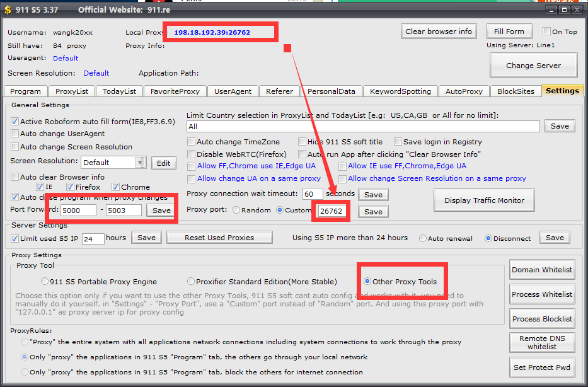Enable Allow FF,Chrome use IE,Edge UA
This screenshot has width=588, height=387.
pyautogui.click(x=191, y=166)
